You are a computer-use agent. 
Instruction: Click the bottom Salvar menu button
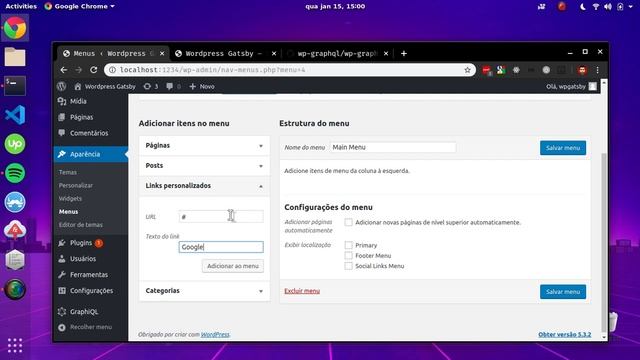pyautogui.click(x=563, y=291)
